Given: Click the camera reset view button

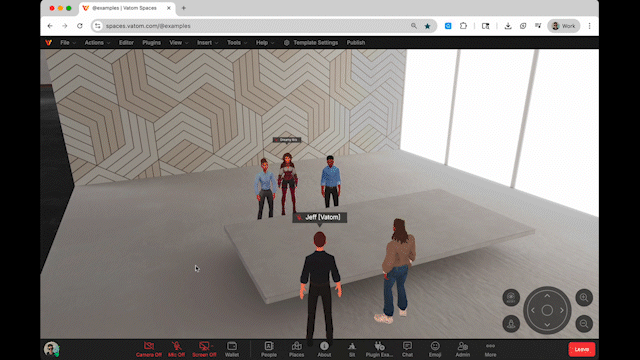Looking at the screenshot, I should pyautogui.click(x=511, y=298).
